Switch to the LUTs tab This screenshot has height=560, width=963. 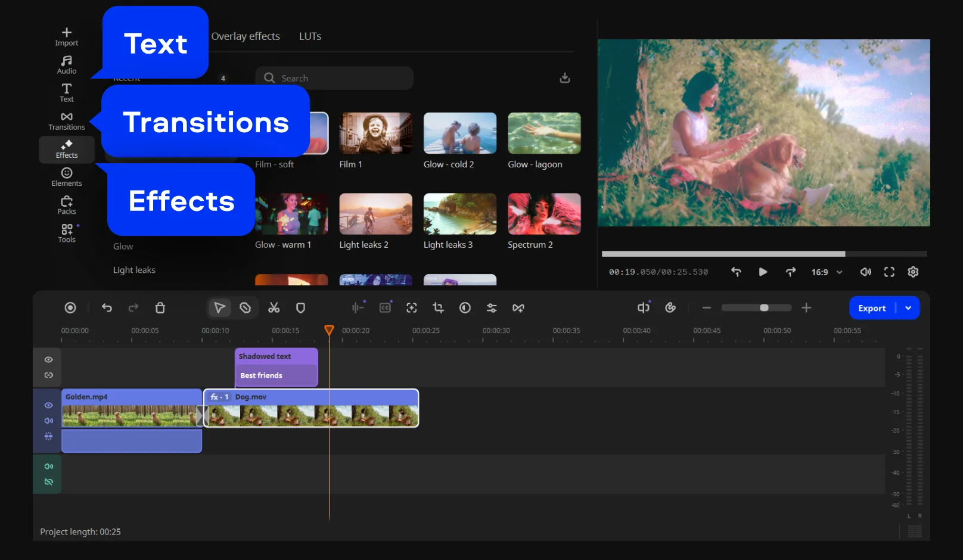point(310,36)
